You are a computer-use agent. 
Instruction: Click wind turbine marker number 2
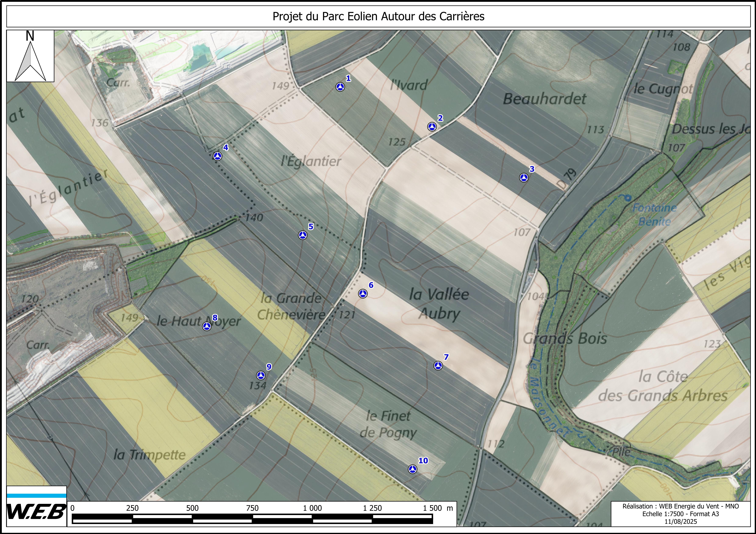432,126
